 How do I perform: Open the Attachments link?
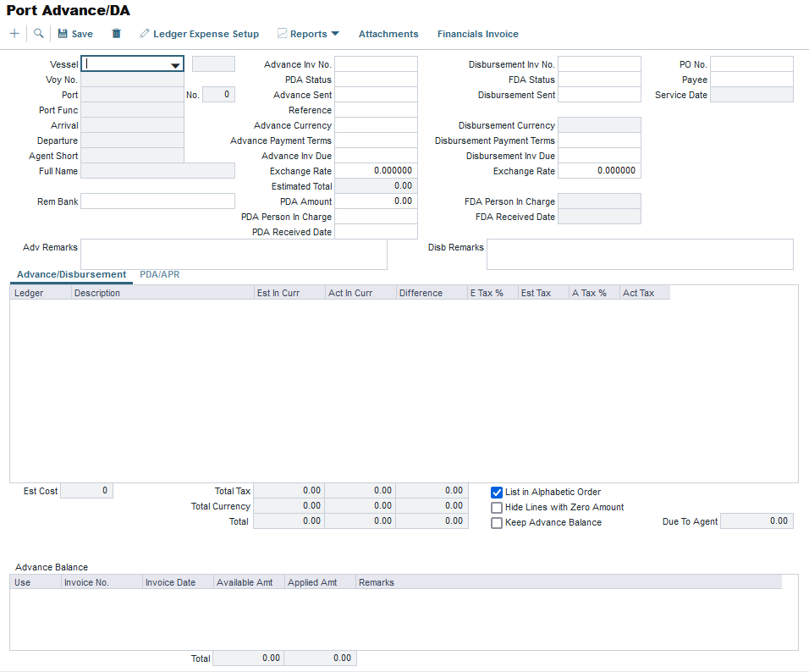(x=388, y=34)
